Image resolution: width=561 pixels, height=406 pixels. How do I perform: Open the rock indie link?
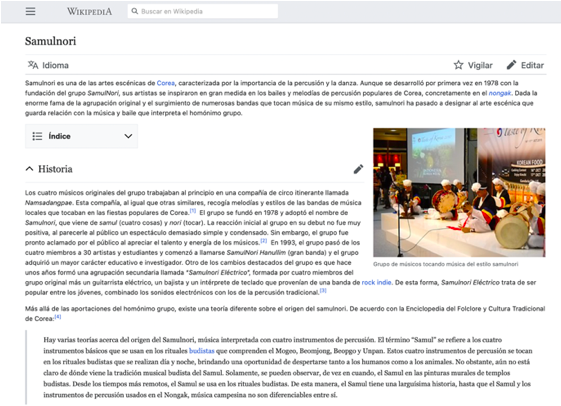click(x=376, y=282)
